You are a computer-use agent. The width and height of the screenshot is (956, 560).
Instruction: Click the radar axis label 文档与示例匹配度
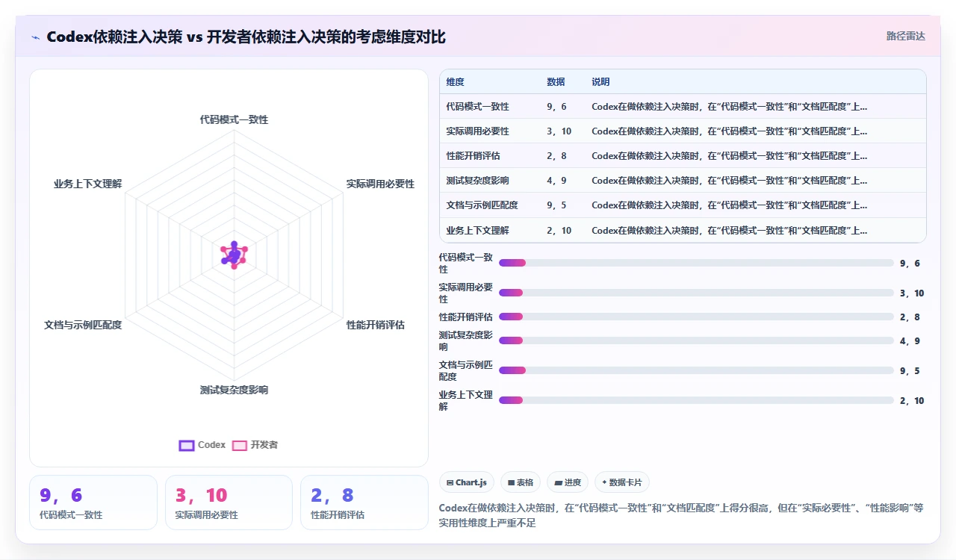(83, 325)
